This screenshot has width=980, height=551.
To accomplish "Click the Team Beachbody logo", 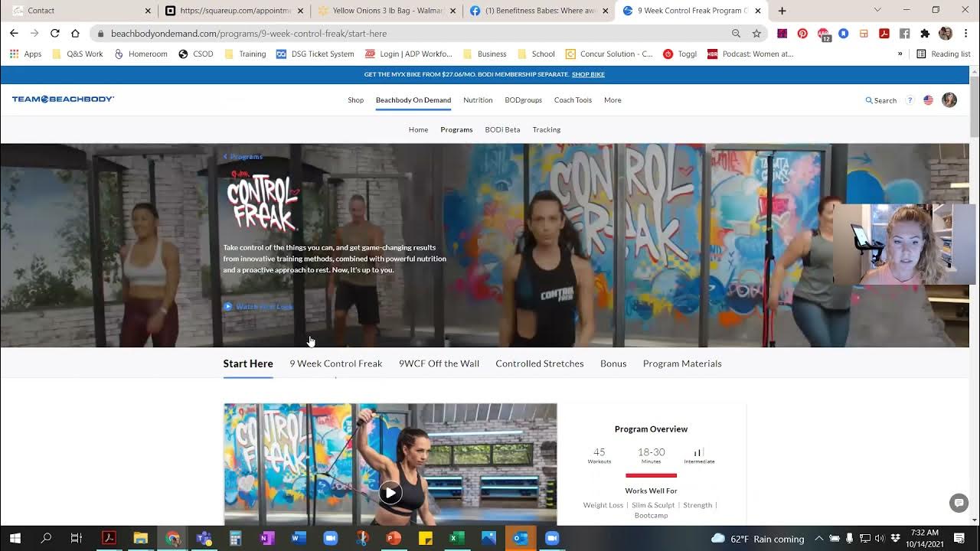I will coord(63,99).
